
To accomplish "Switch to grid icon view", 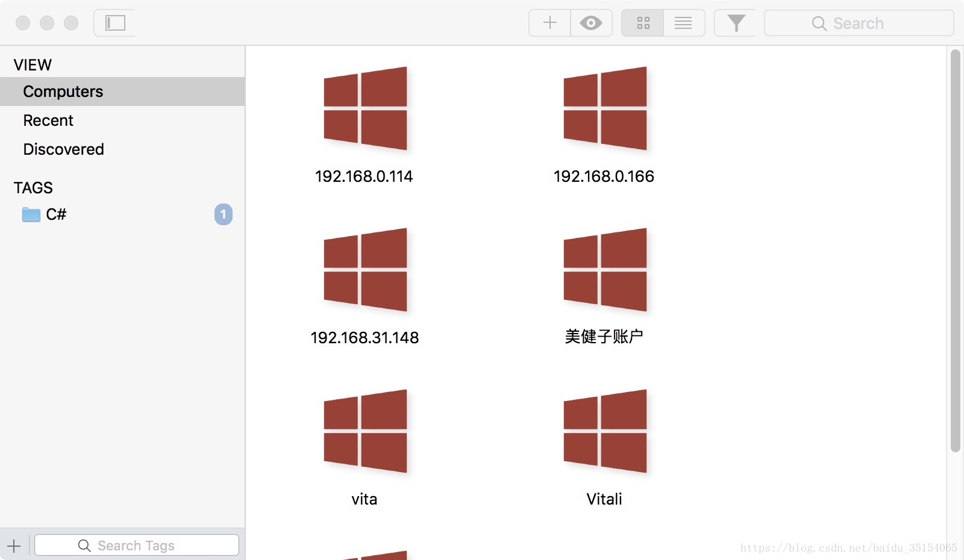I will pos(643,23).
